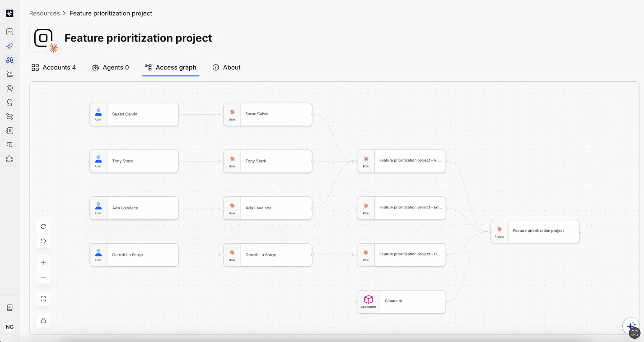Fit graph to view with the frame icon

coord(43,299)
